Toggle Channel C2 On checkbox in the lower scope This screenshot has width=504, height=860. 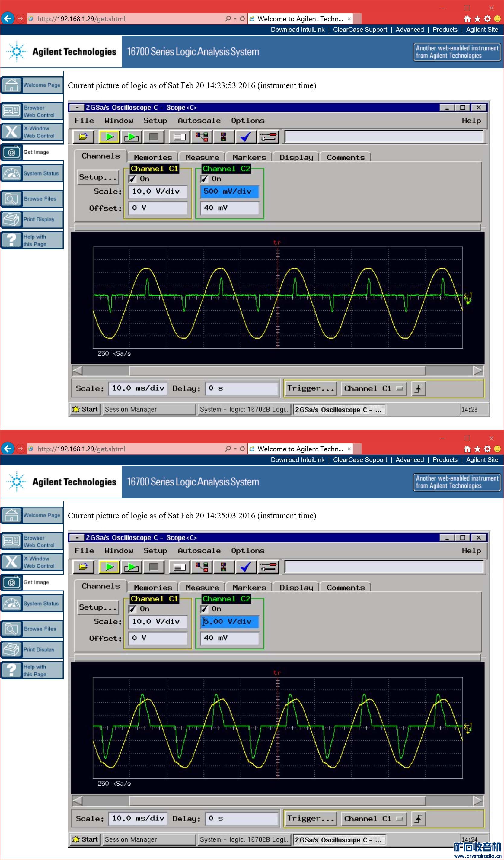click(204, 609)
